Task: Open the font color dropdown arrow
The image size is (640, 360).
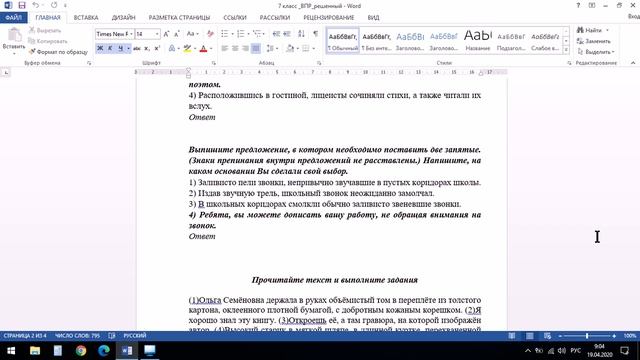Action: (211, 49)
